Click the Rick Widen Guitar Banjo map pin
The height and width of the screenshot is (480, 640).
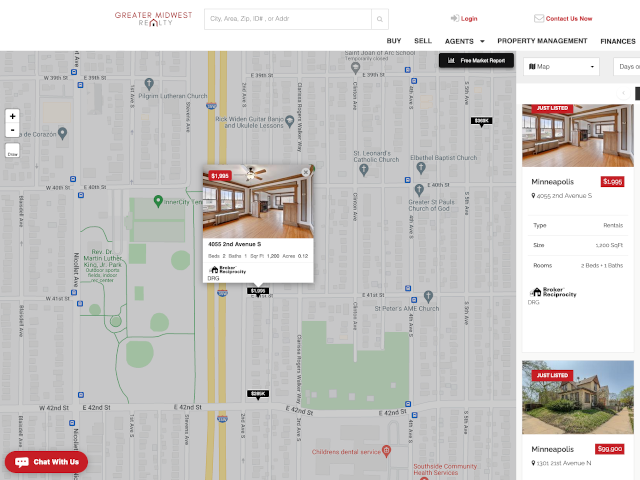pyautogui.click(x=289, y=122)
